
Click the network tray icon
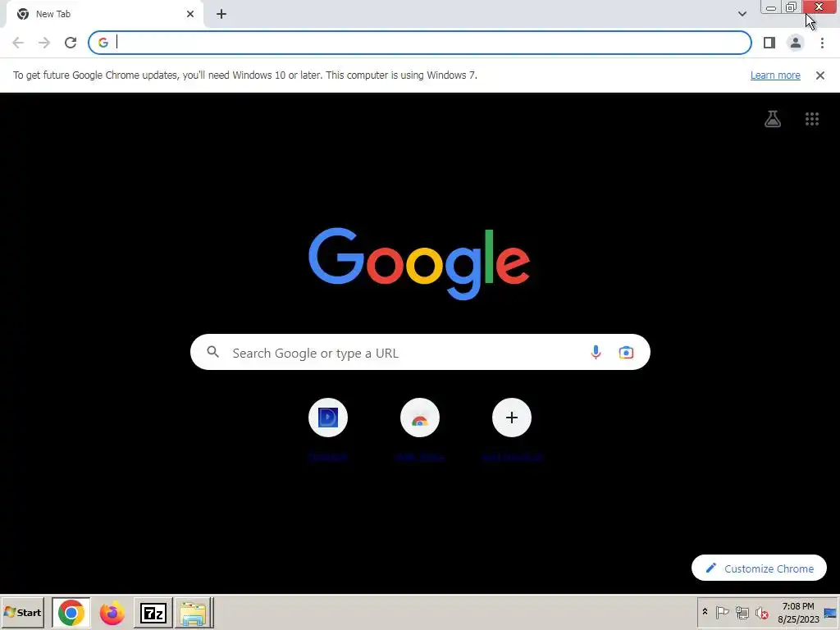(x=742, y=612)
